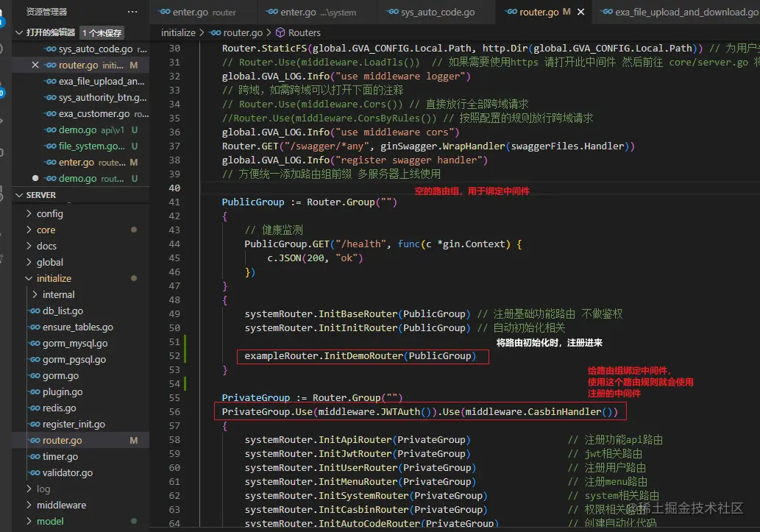The width and height of the screenshot is (760, 532).
Task: Click line number 40 in the gutter
Action: 174,188
